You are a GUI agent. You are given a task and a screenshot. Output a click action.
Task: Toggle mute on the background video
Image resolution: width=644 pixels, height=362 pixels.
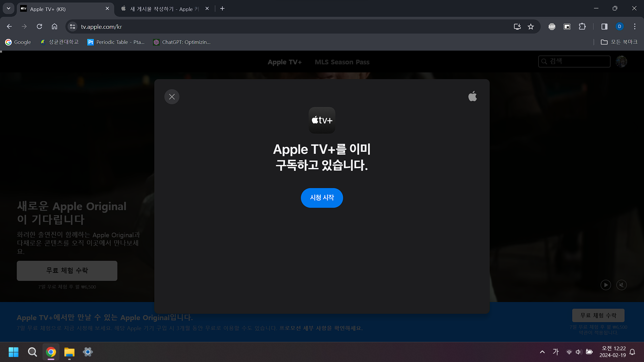pyautogui.click(x=621, y=285)
